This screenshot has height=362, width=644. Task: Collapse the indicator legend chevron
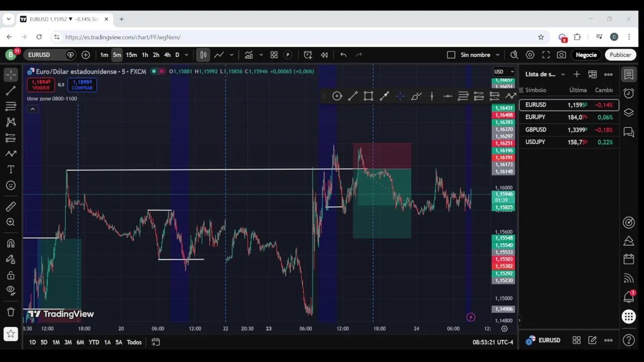pos(33,109)
